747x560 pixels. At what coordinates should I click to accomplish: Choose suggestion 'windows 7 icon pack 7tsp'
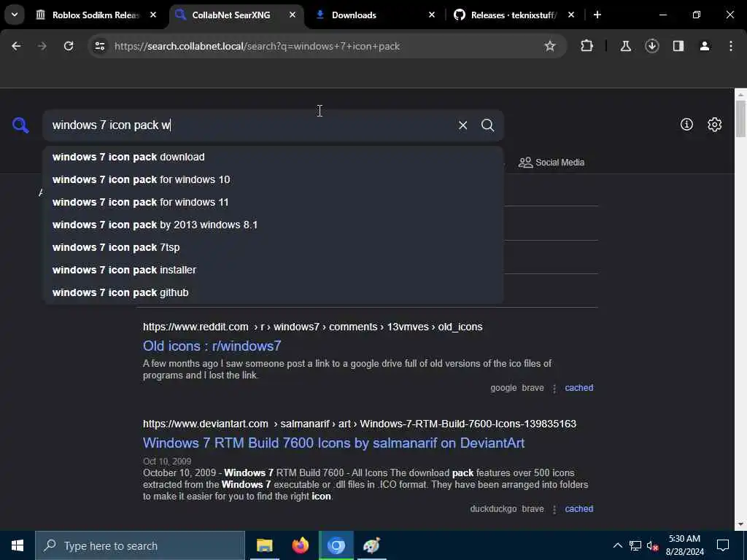pyautogui.click(x=273, y=247)
